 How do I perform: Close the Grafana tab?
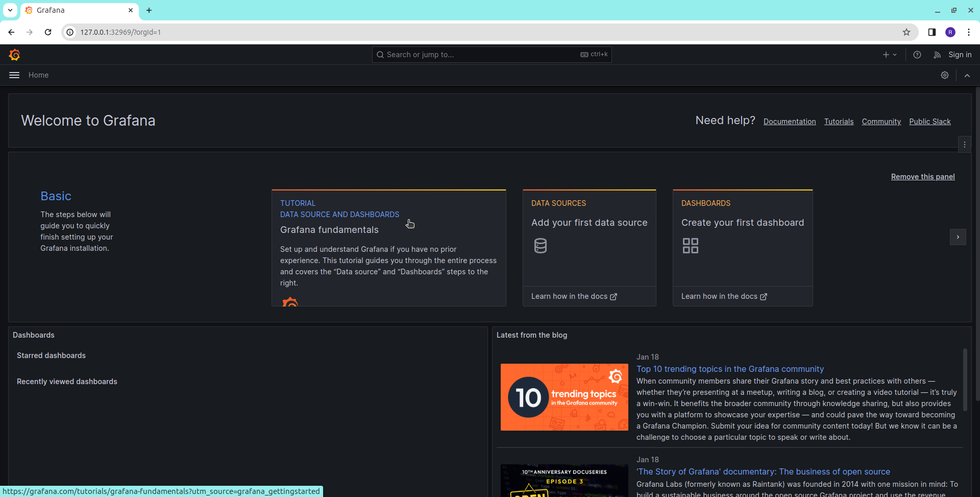click(x=131, y=10)
